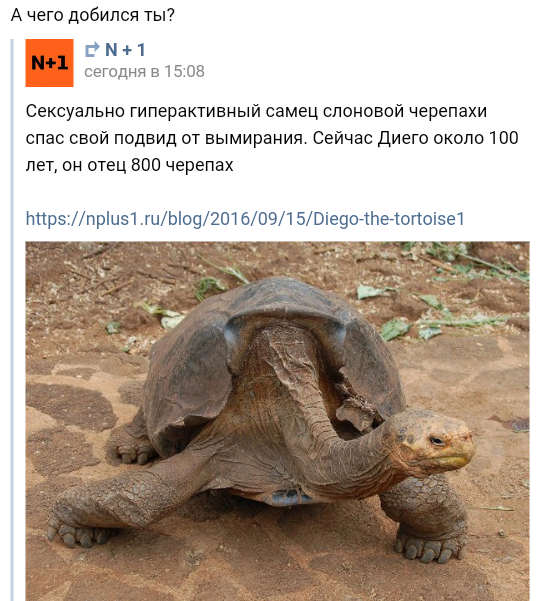Open the post timestamp сегодня в 15:08

144,72
